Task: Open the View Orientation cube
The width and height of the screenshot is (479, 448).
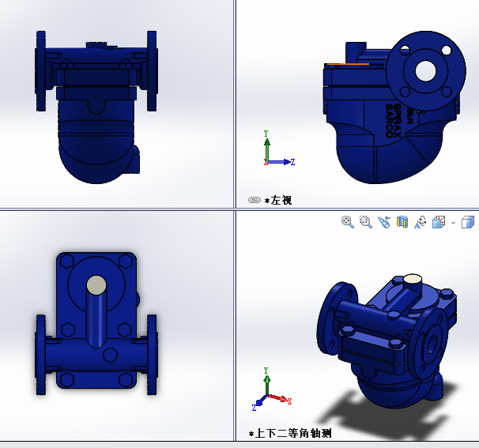Action: pos(439,222)
